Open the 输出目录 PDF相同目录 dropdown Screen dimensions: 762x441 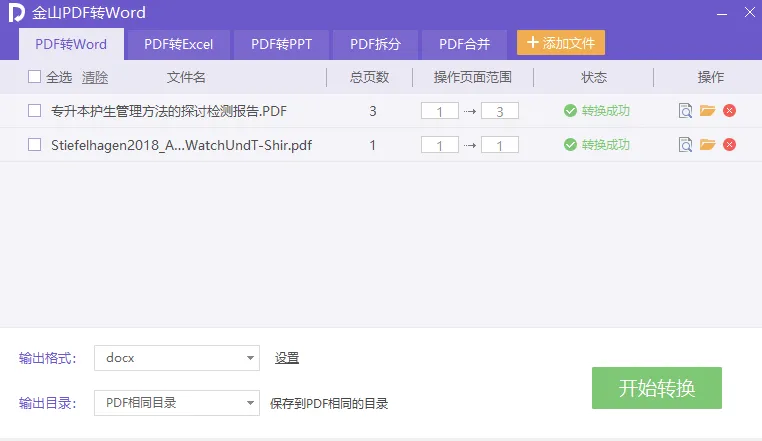[177, 403]
